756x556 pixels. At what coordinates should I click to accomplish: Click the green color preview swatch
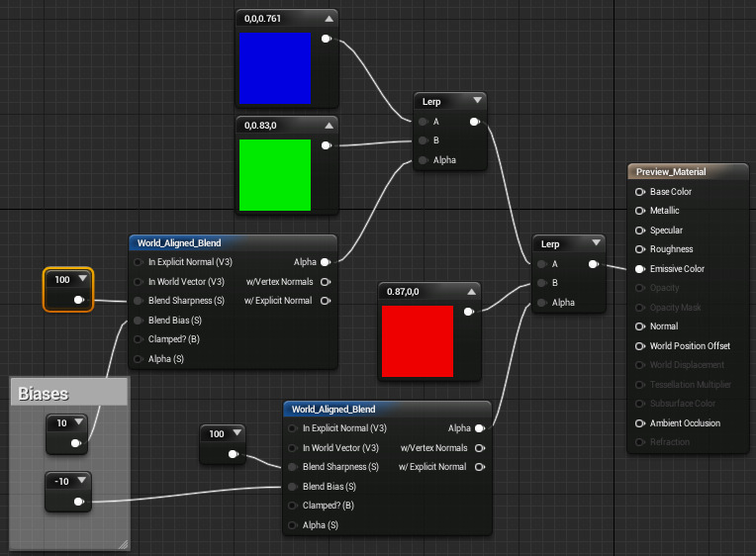[x=275, y=175]
